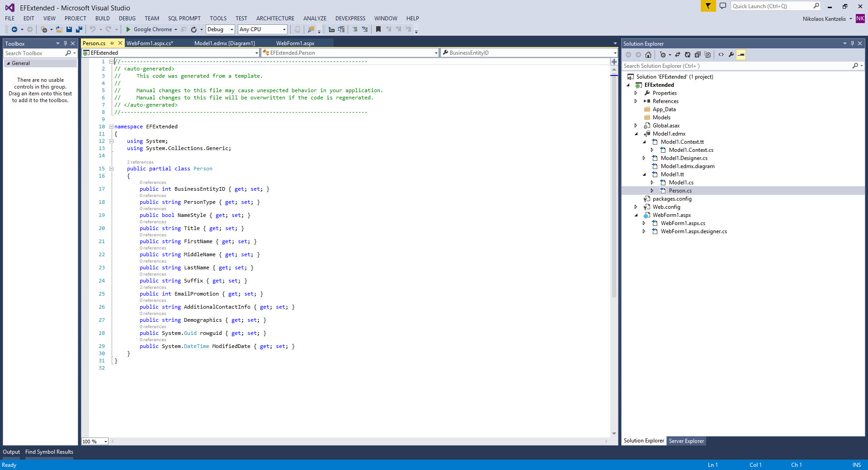Screen dimensions: 868x470
Task: Expand the References node
Action: (636, 101)
